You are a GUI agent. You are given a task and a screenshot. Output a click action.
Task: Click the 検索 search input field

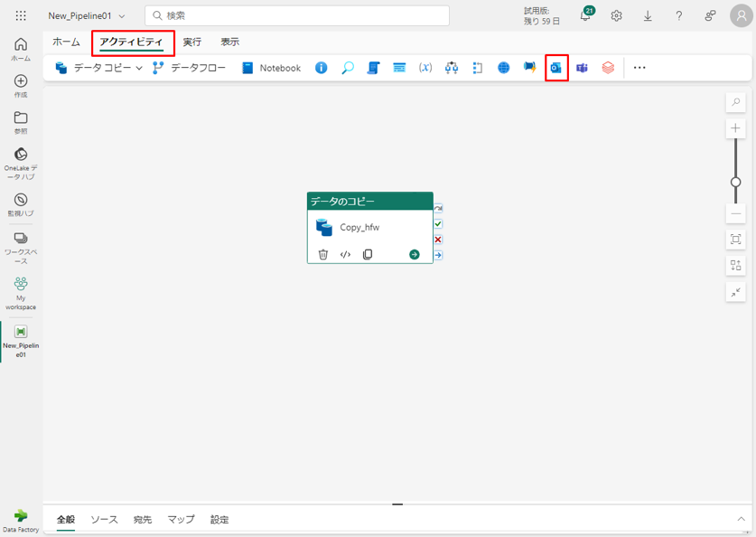297,16
